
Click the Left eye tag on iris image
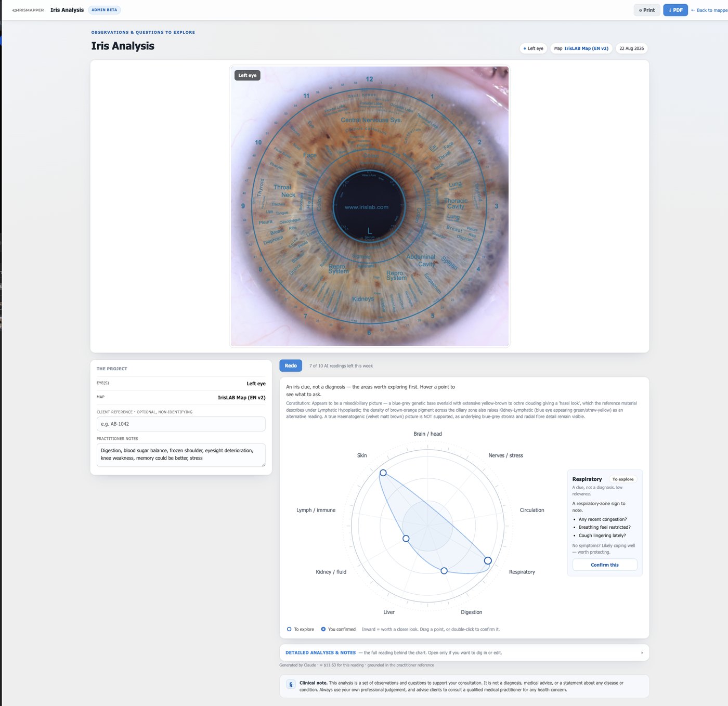(248, 75)
